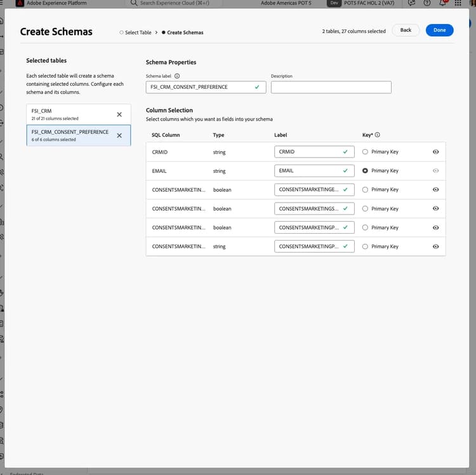
Task: Toggle visibility of CRMID column
Action: (x=435, y=152)
